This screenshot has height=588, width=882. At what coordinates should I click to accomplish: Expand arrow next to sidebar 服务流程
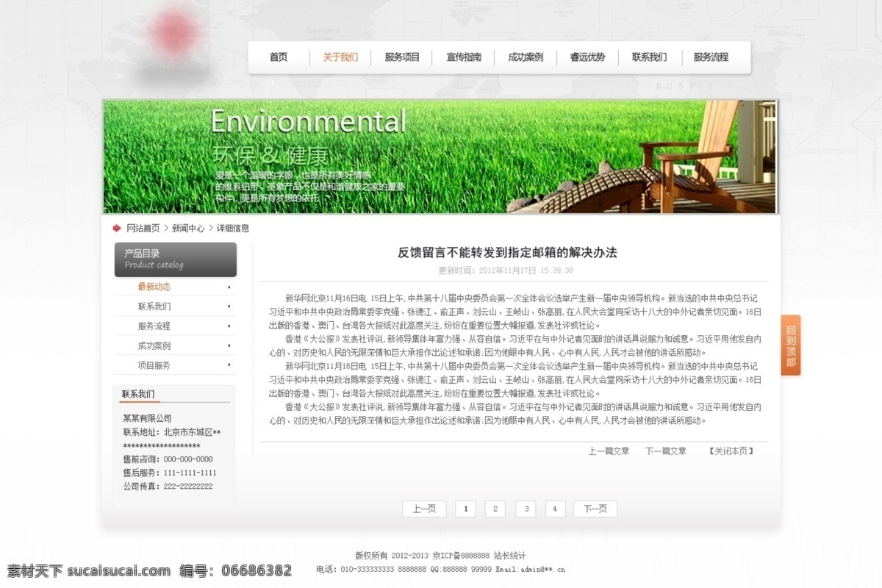click(229, 326)
